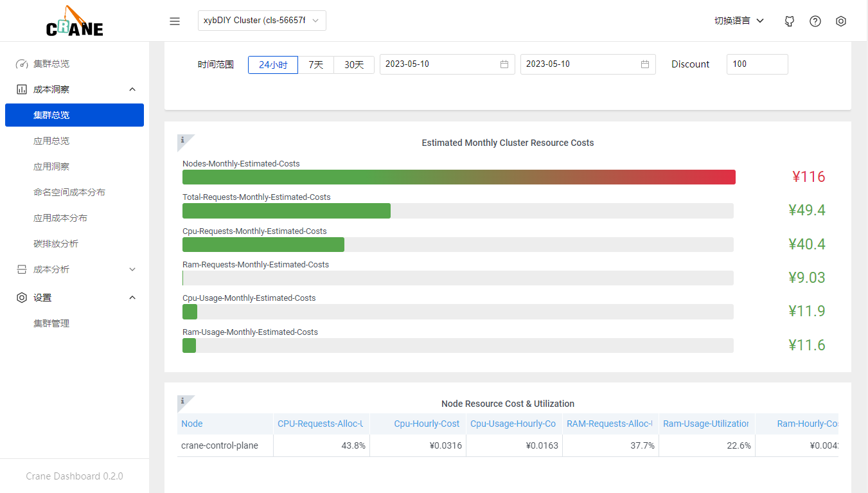Click the gauge icon beside the top 集群总览 sidebar item
This screenshot has height=493, width=868.
22,64
